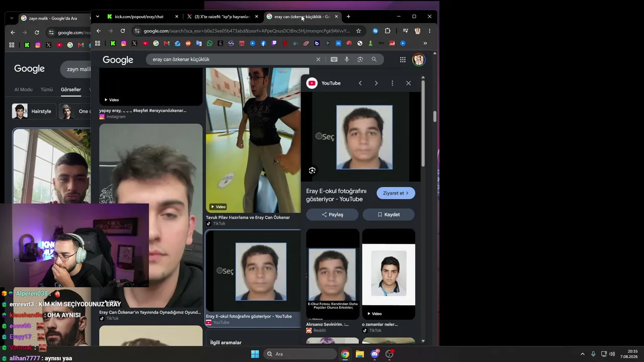Image resolution: width=644 pixels, height=362 pixels.
Task: Show hidden bookmarks with the double chevron
Action: tap(425, 43)
